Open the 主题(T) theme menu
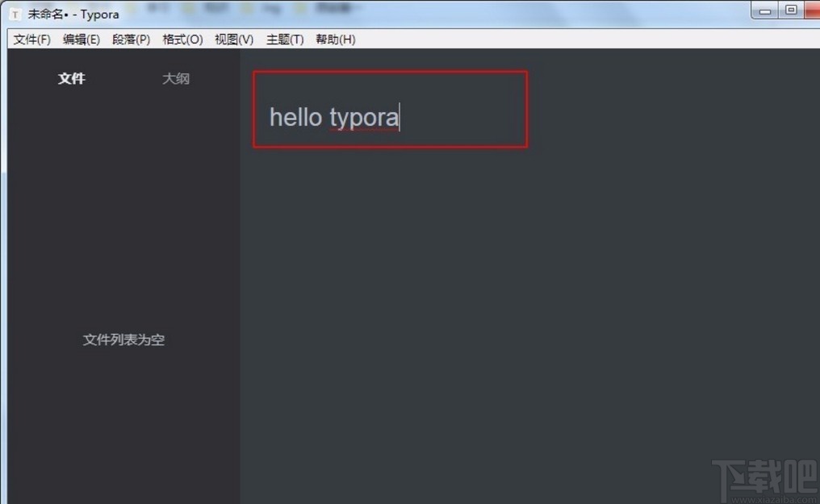820x504 pixels. click(x=283, y=39)
